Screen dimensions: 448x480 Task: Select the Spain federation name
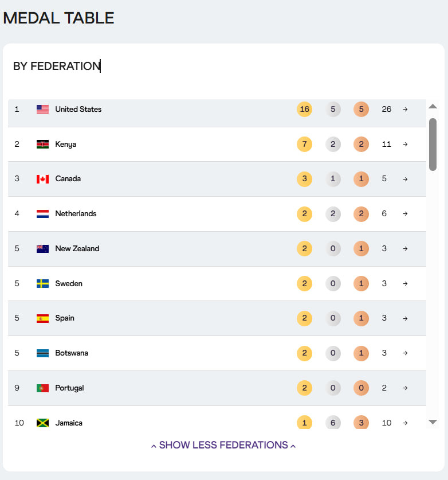[65, 318]
